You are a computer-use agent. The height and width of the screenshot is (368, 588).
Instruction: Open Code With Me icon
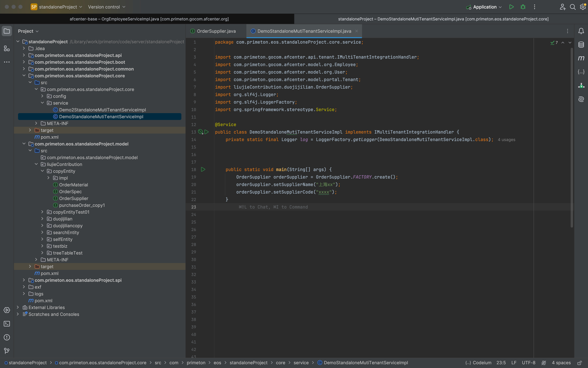pos(562,7)
